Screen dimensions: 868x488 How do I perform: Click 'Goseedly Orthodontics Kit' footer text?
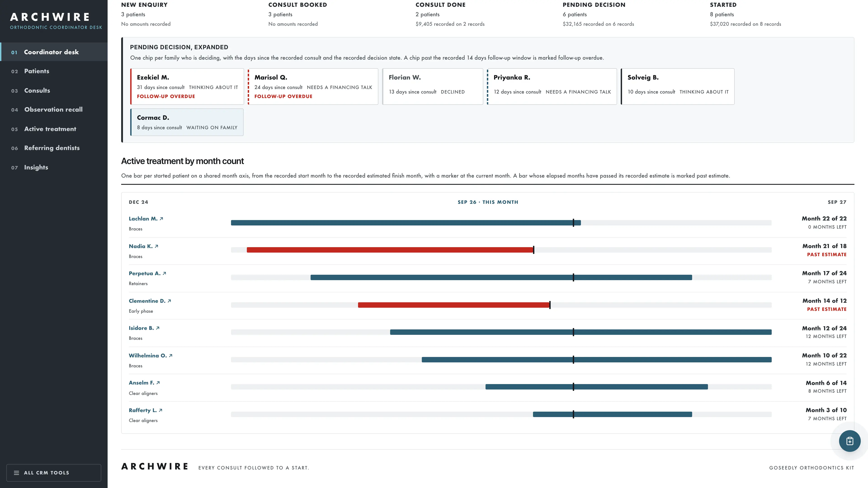click(811, 468)
